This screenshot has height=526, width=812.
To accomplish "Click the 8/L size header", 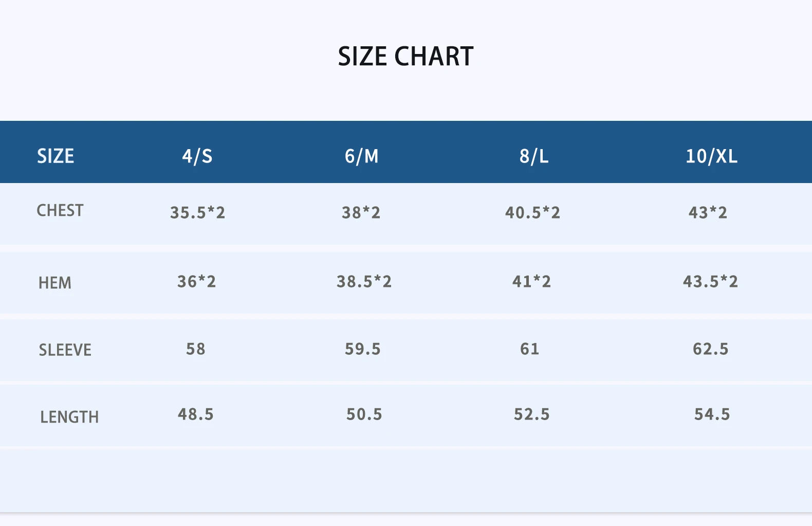I will click(x=533, y=156).
